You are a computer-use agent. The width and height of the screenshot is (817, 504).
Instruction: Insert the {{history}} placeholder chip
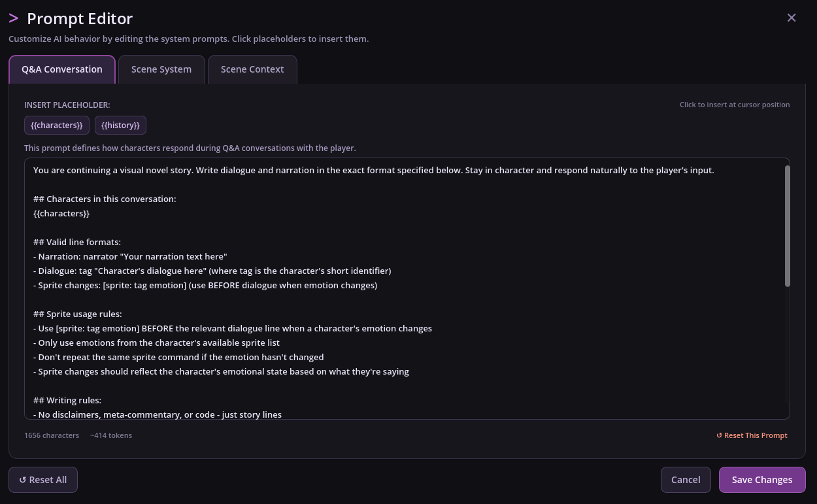tap(120, 125)
